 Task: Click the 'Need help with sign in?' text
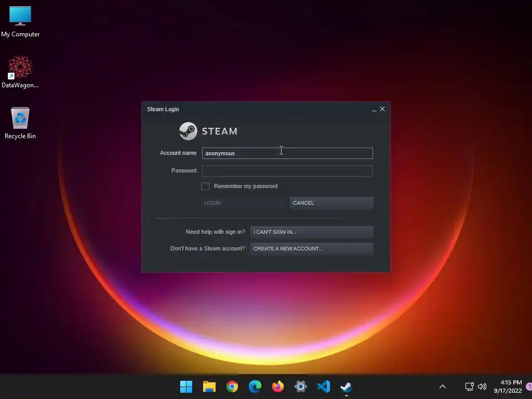pos(216,232)
